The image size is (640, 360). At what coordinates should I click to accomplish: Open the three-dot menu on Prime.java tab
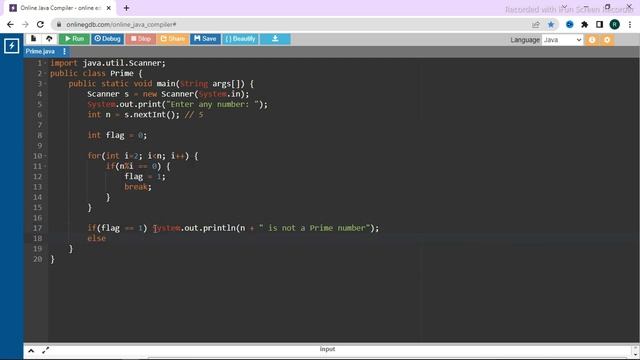[64, 51]
